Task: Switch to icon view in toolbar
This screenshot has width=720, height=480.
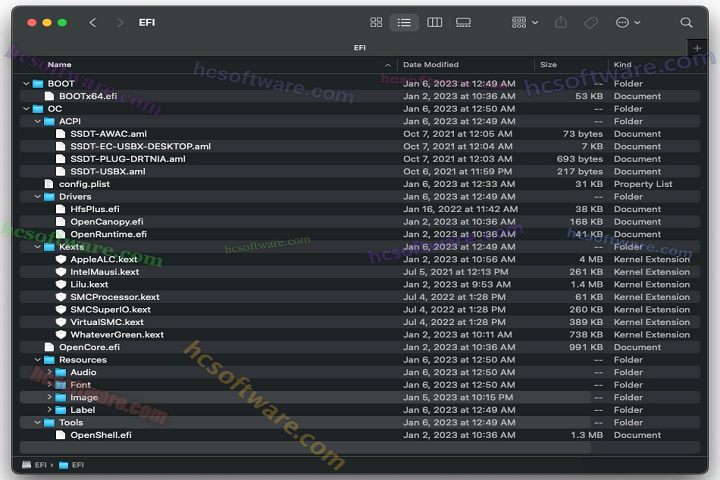Action: pyautogui.click(x=376, y=22)
